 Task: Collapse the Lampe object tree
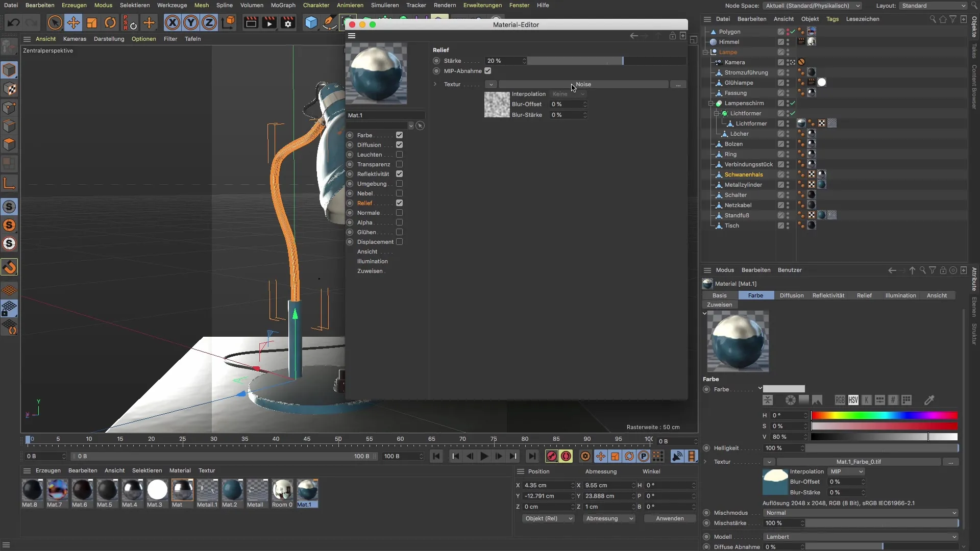[705, 52]
